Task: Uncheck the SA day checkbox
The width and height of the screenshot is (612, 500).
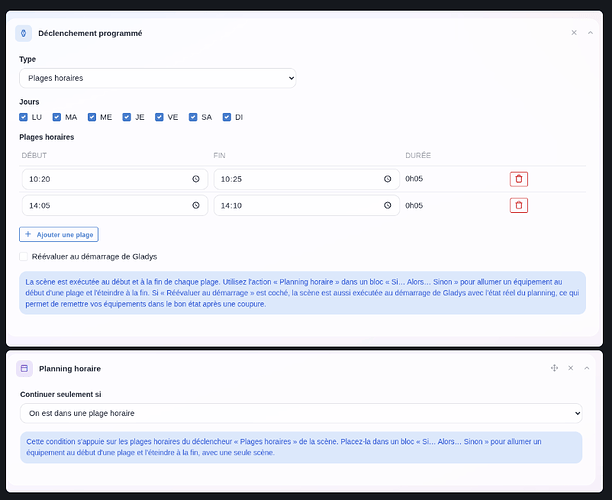Action: pos(193,117)
